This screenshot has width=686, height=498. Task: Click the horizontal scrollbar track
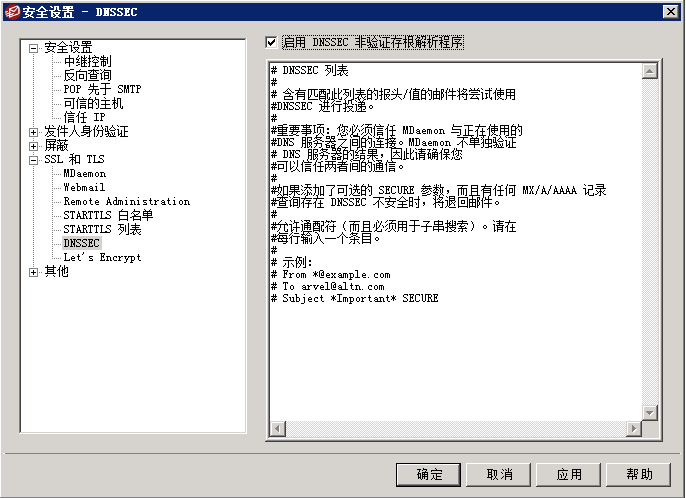pos(456,428)
